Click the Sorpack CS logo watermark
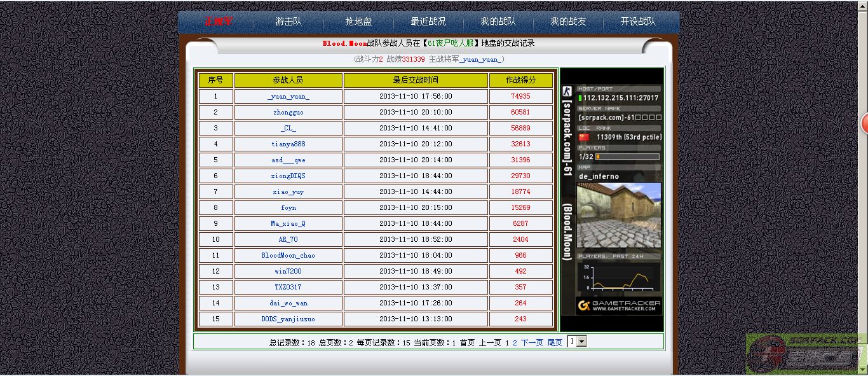Image resolution: width=868 pixels, height=376 pixels. (x=806, y=354)
